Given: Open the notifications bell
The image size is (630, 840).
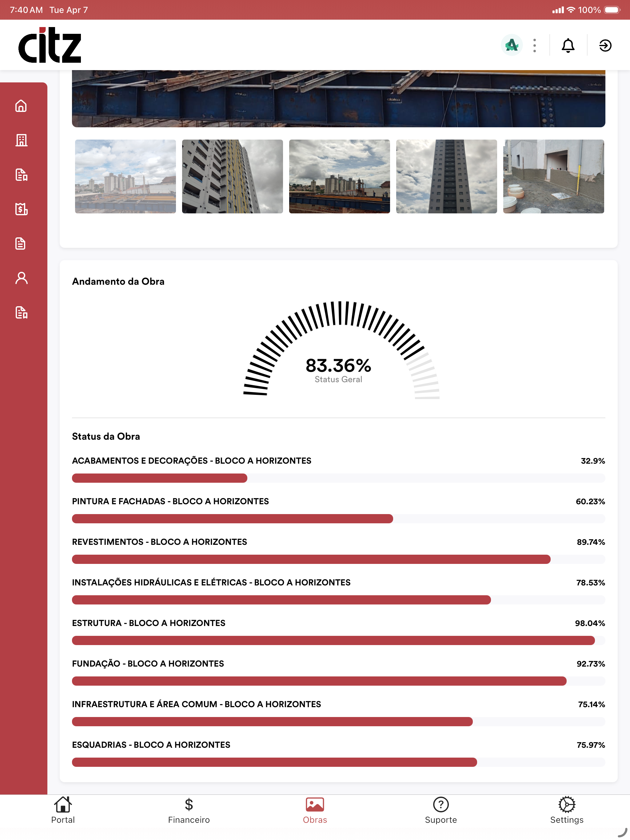Looking at the screenshot, I should 568,45.
